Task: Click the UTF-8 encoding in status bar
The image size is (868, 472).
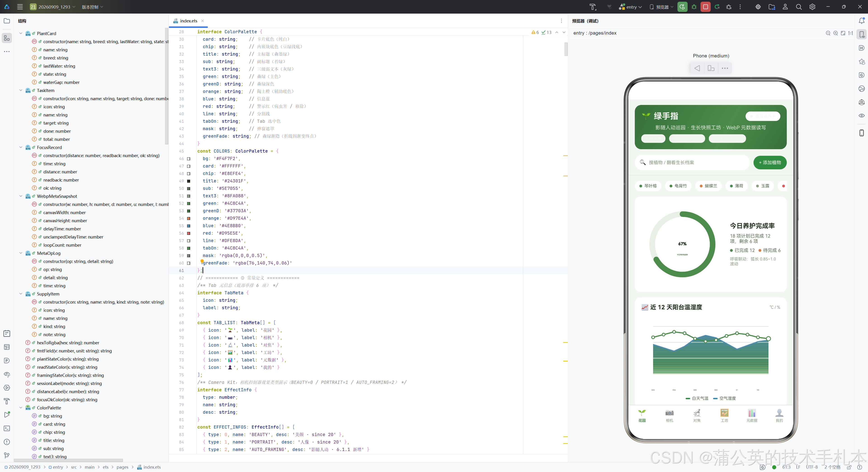Action: [x=811, y=467]
